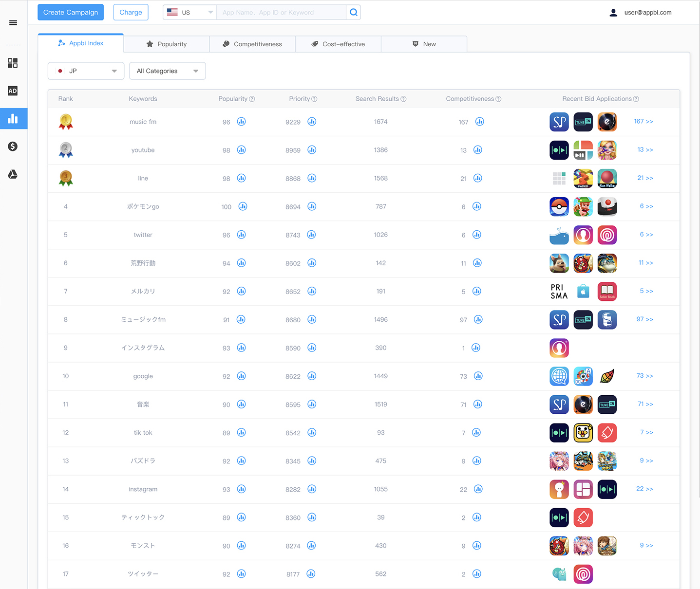View the popularity chart for instagram
The width and height of the screenshot is (700, 589).
pos(241,489)
